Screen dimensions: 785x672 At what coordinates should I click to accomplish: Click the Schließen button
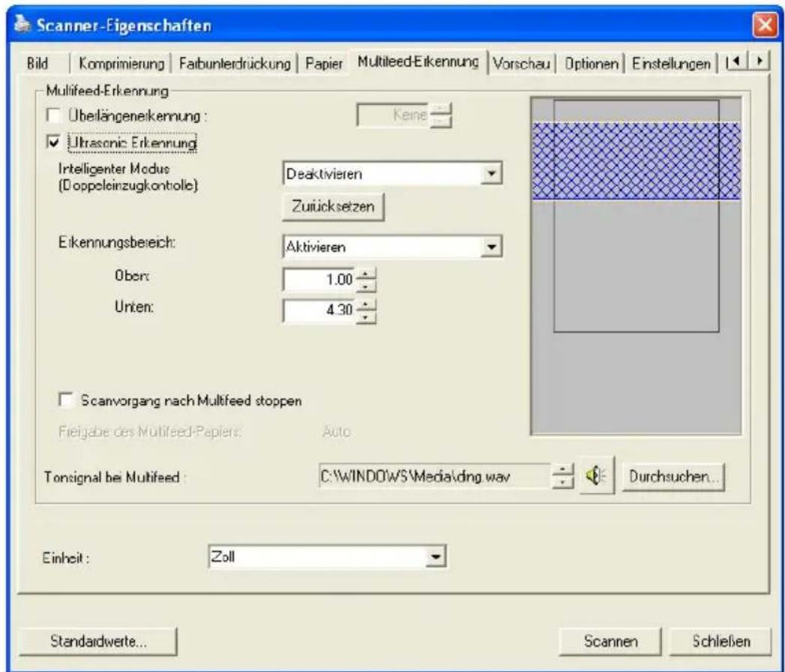click(x=721, y=641)
